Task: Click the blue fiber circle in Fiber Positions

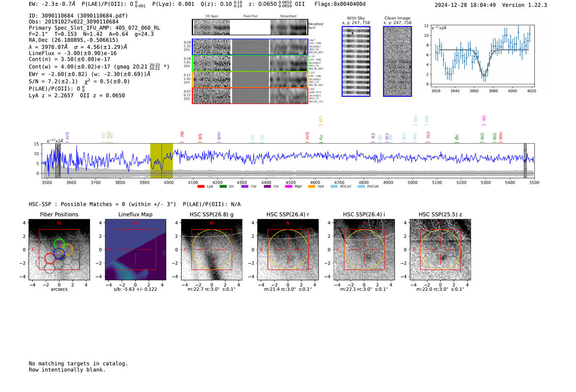Action: click(x=59, y=253)
